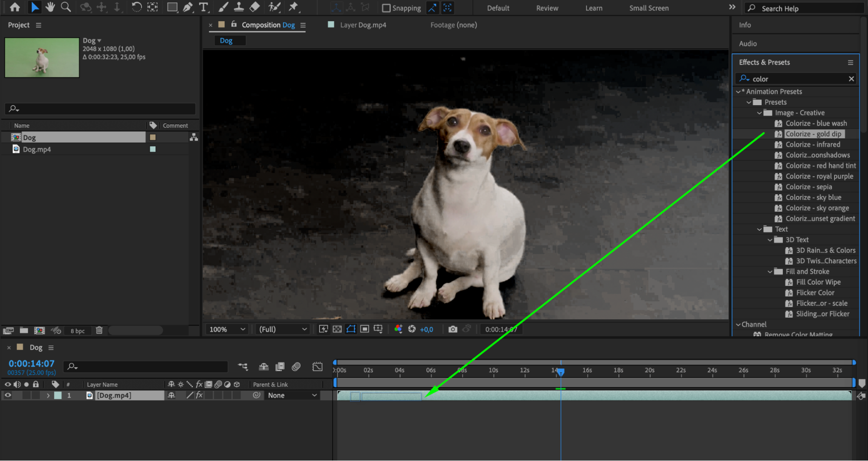The height and width of the screenshot is (461, 868).
Task: Click the 8 bpc color depth button
Action: click(x=78, y=331)
